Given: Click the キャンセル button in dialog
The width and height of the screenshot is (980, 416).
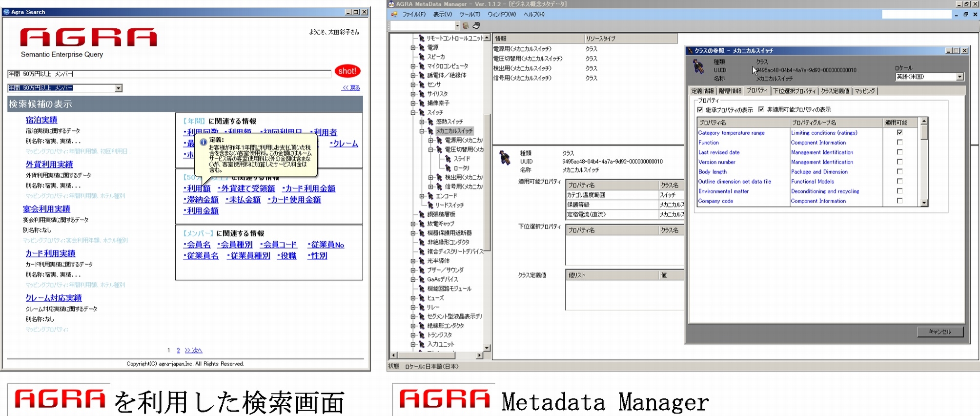Looking at the screenshot, I should pos(940,332).
